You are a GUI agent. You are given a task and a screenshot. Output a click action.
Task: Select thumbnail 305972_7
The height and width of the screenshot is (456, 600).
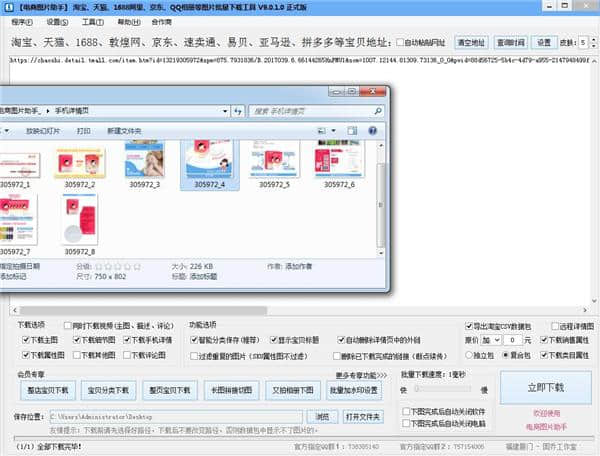coord(17,225)
